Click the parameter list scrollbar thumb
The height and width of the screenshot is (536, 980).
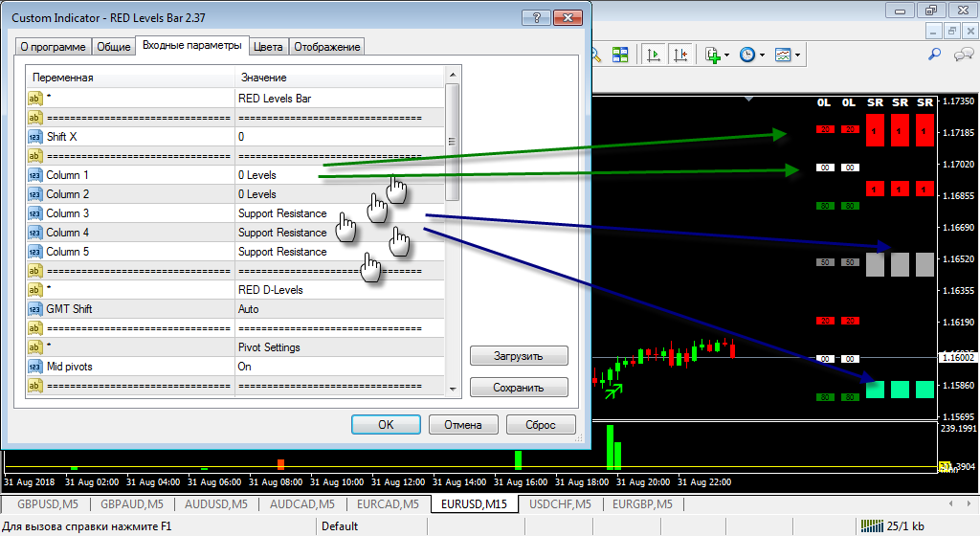[453, 142]
